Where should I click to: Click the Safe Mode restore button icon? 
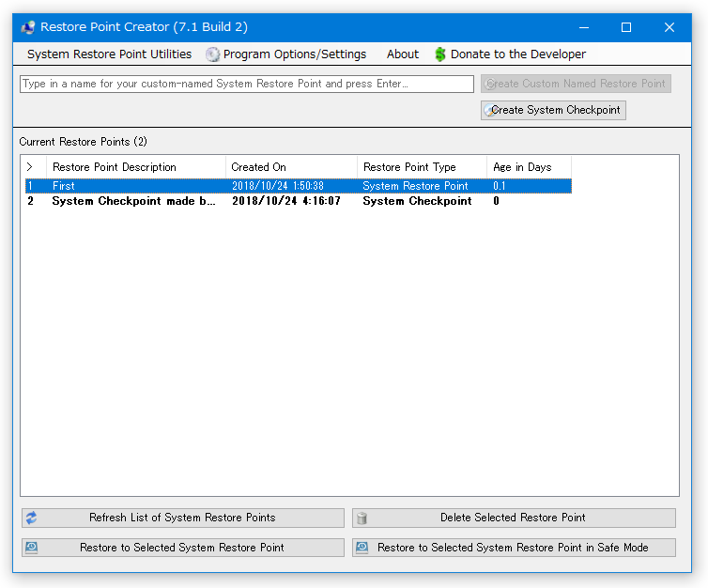point(362,548)
